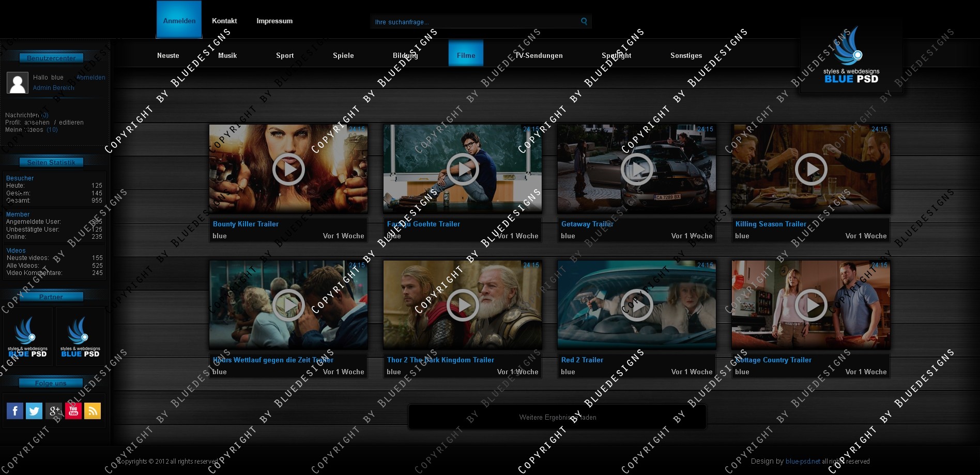Play the Red 2 Trailer video
The image size is (980, 475).
tap(637, 305)
